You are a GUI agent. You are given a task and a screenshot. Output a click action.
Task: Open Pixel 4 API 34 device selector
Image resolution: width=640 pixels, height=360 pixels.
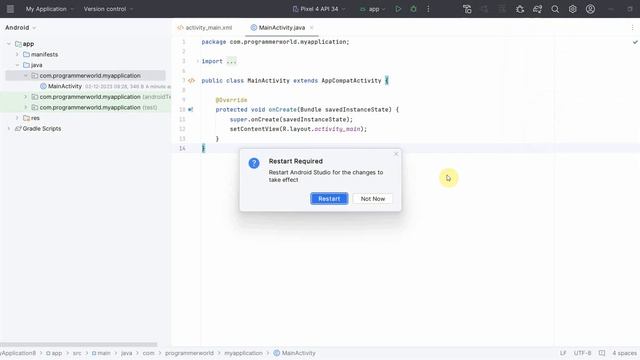319,9
